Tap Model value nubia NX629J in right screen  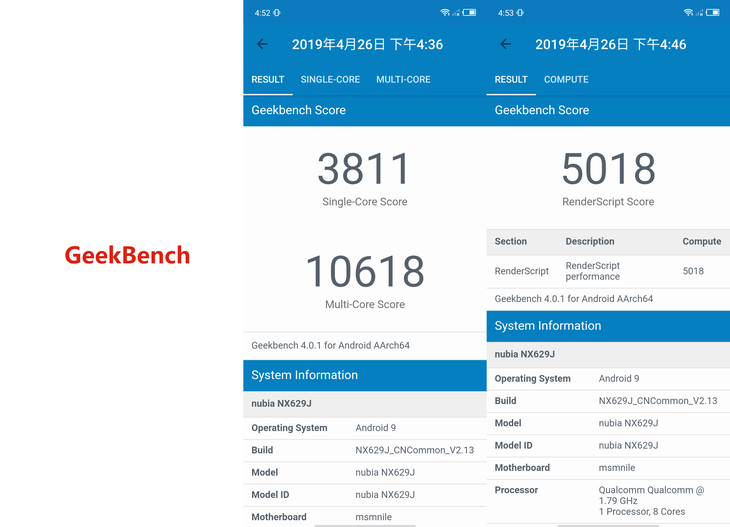pyautogui.click(x=629, y=423)
